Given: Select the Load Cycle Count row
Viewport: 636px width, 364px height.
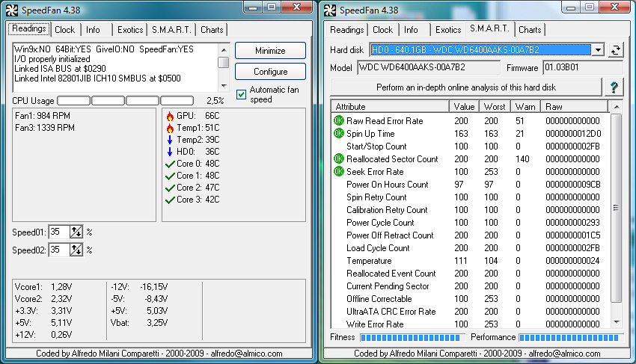Looking at the screenshot, I should [x=471, y=248].
